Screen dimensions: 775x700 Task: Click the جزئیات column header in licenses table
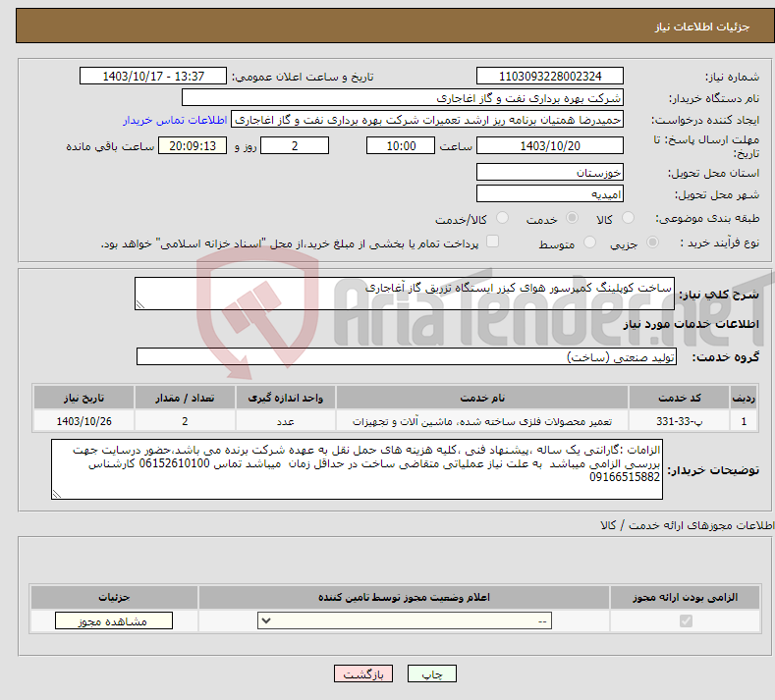pos(114,597)
